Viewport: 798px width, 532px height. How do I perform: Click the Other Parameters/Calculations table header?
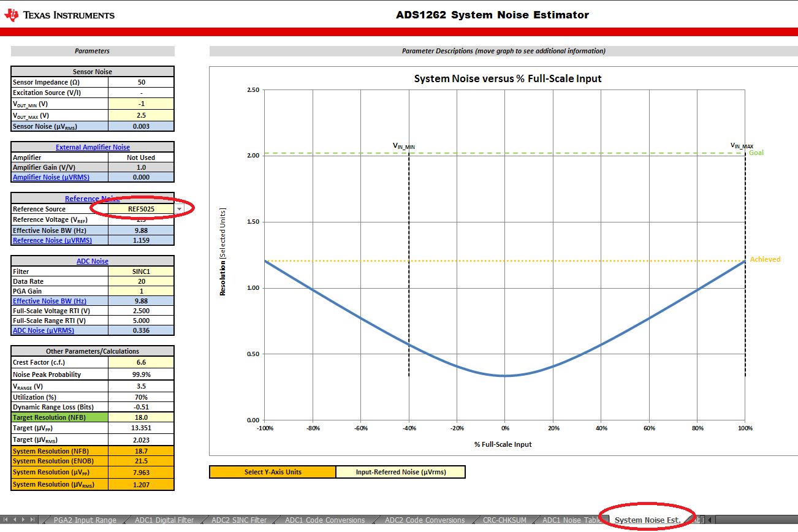tap(93, 351)
